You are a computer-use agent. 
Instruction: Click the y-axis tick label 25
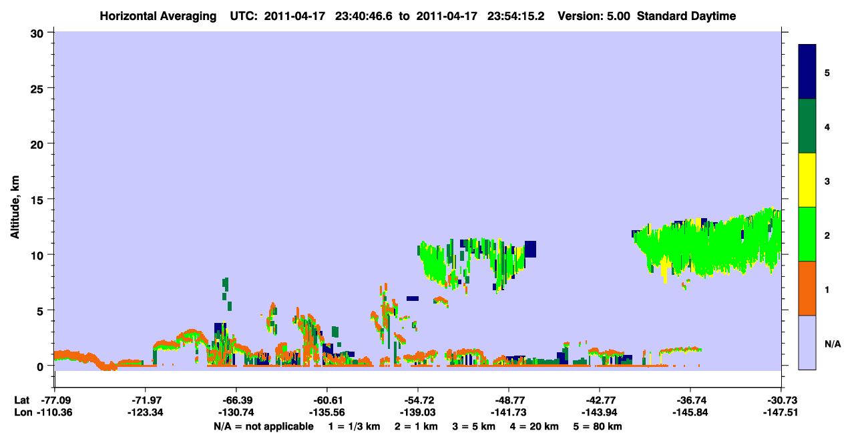(38, 88)
